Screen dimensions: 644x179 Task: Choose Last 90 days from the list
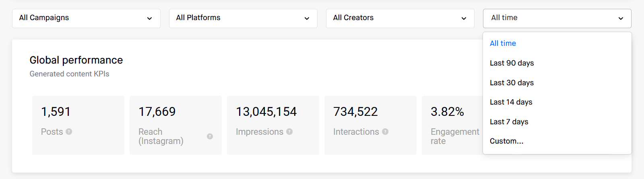(512, 63)
